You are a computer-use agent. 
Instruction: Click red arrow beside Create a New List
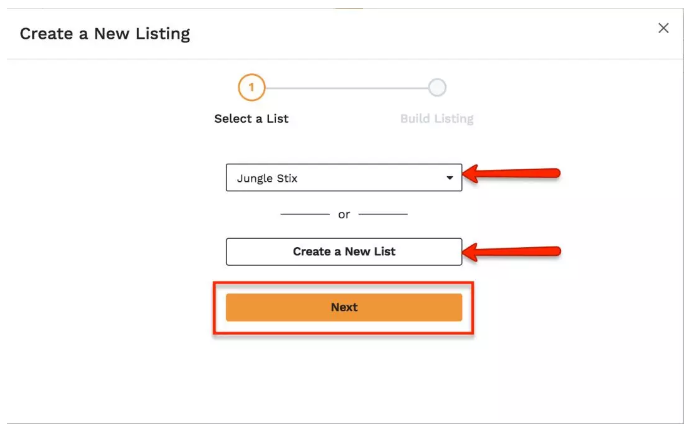[513, 250]
